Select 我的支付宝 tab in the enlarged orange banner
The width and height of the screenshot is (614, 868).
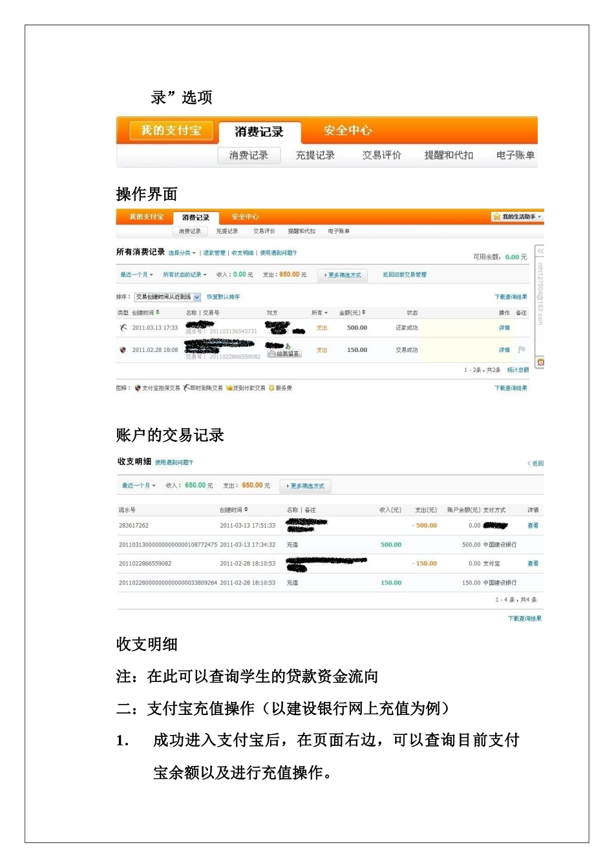click(171, 130)
